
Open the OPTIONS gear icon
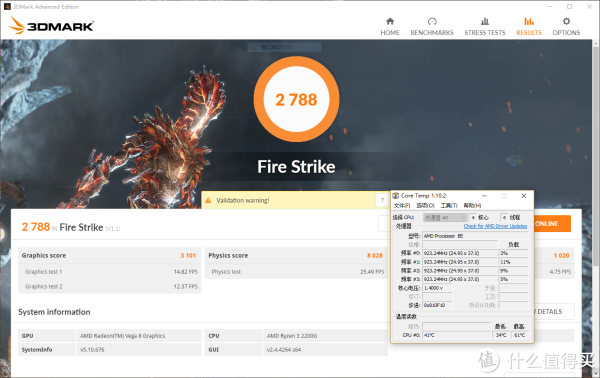coord(566,21)
